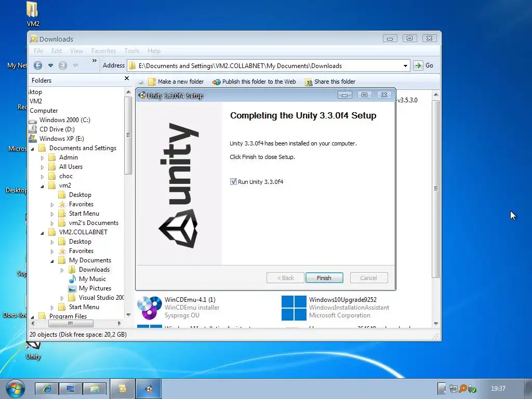Click folder tree horizontal scrollbar thumb
532x399 pixels.
point(71,323)
